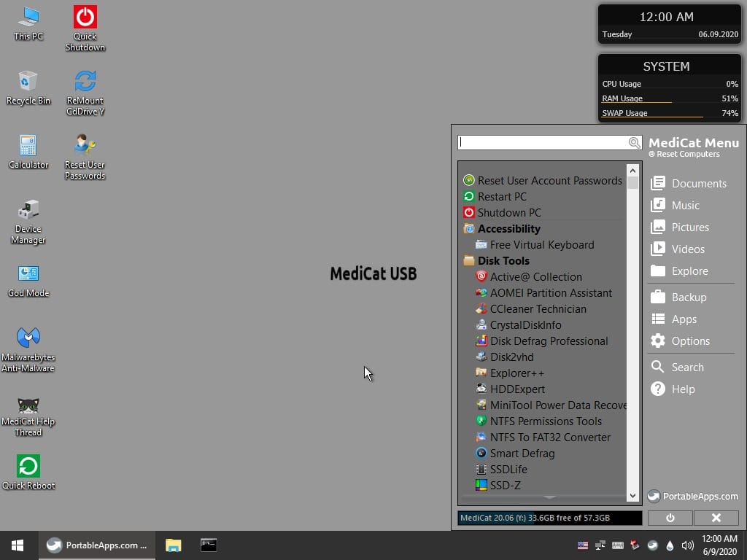This screenshot has height=560, width=747.
Task: Collapse the Accessibility category folder
Action: click(502, 228)
